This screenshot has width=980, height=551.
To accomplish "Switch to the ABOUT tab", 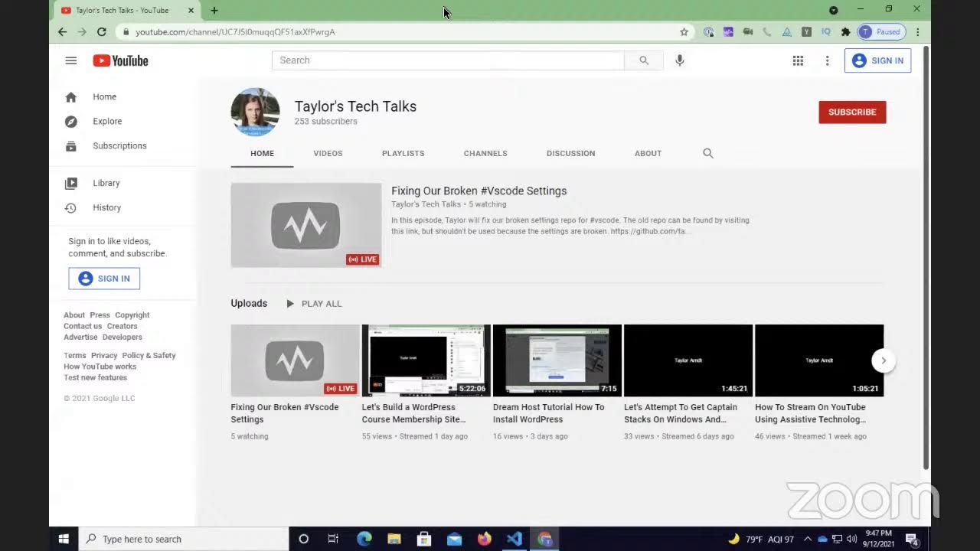I will pyautogui.click(x=648, y=153).
